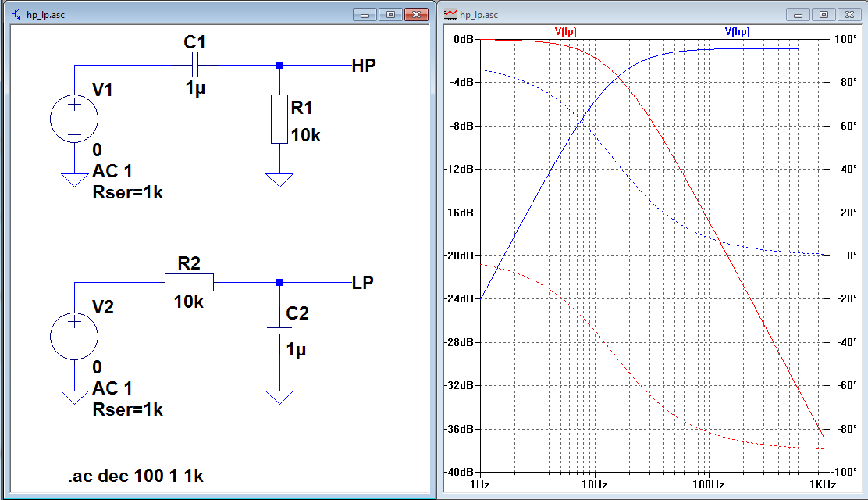Click the plot window's waveform title icon
Screen dimensions: 868x500
coord(450,14)
